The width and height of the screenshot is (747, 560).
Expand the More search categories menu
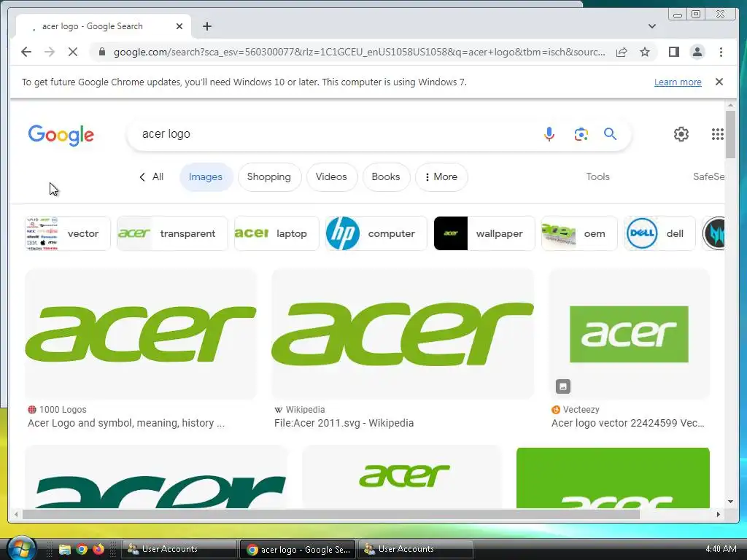click(x=441, y=177)
